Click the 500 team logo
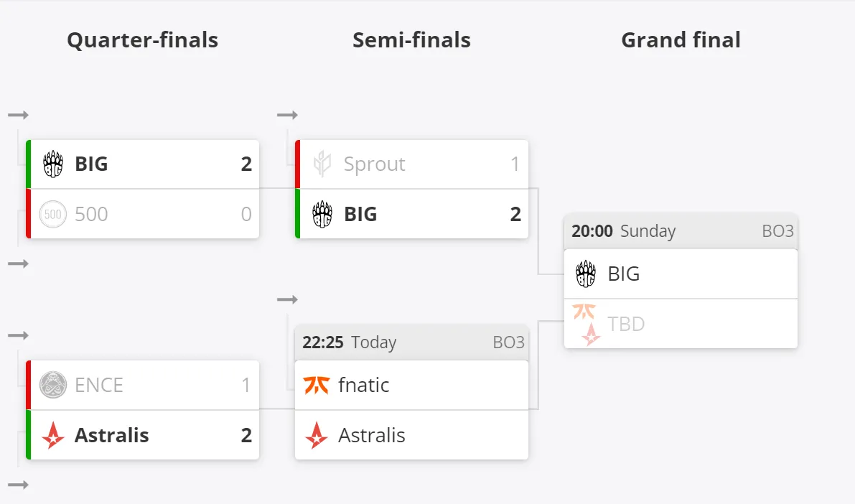 [53, 215]
